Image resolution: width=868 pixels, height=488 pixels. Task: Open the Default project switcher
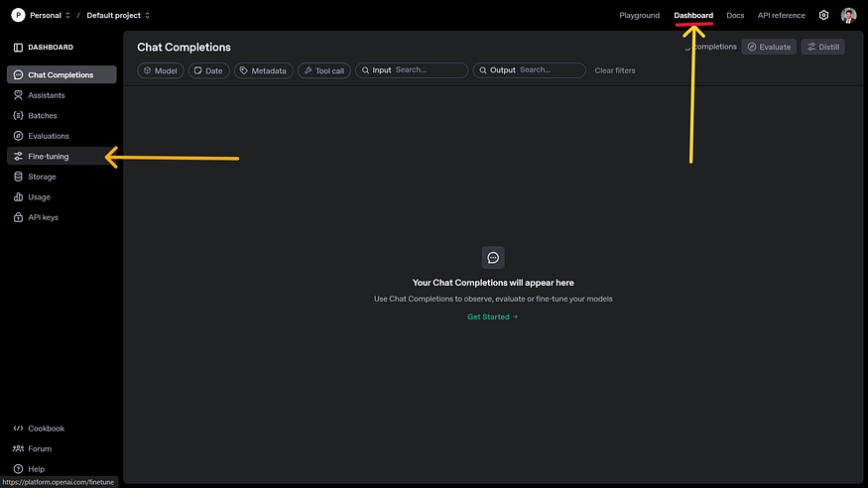118,16
